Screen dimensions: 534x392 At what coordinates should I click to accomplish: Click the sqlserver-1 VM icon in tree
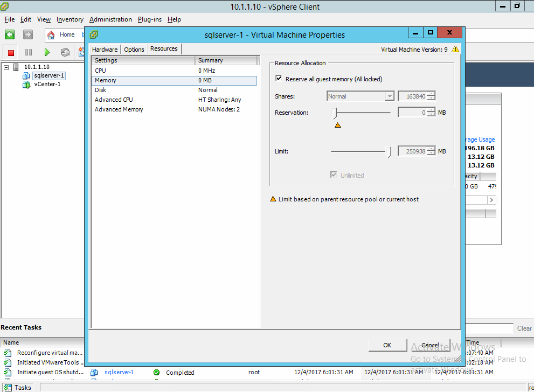pos(26,75)
